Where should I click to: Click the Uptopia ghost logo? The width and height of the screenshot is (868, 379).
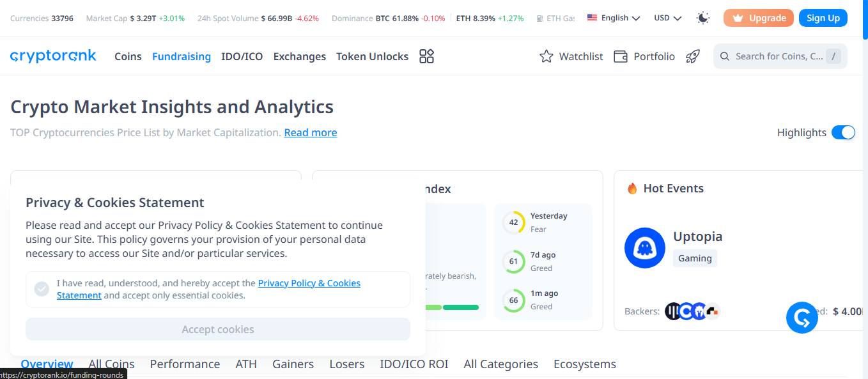click(645, 248)
